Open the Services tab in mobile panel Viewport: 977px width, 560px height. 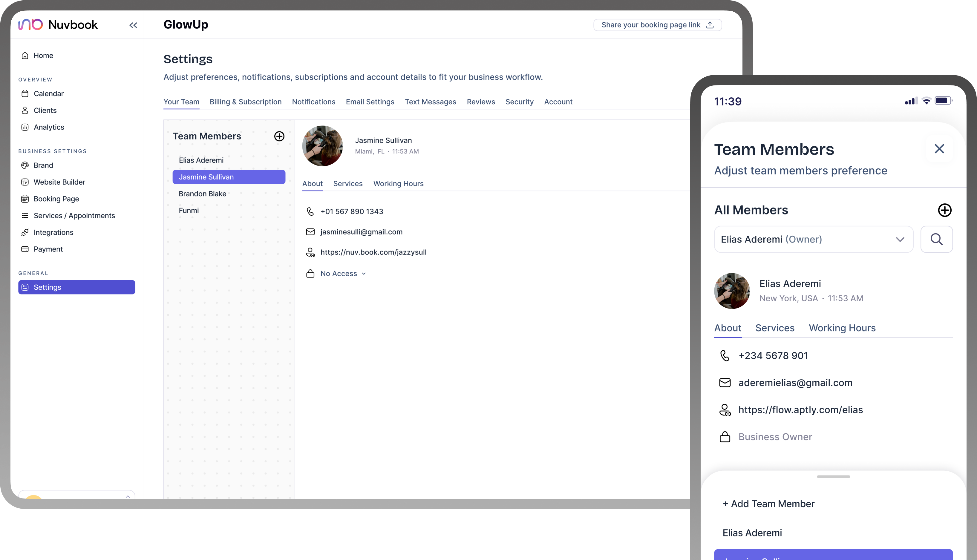tap(775, 328)
